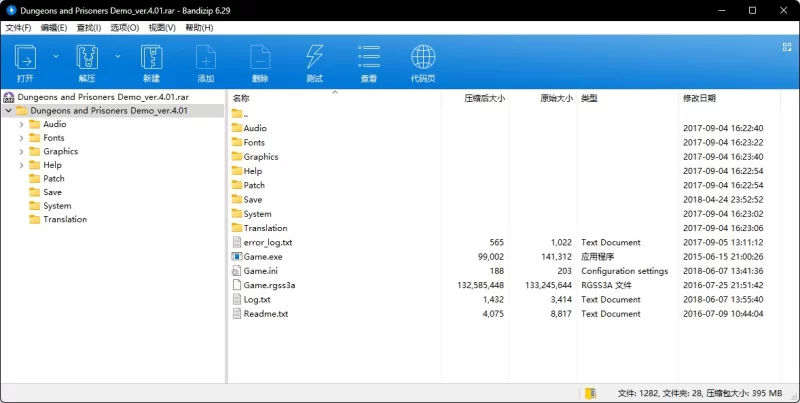Select the Game.exe application icon
Image resolution: width=800 pixels, height=403 pixels.
click(237, 257)
